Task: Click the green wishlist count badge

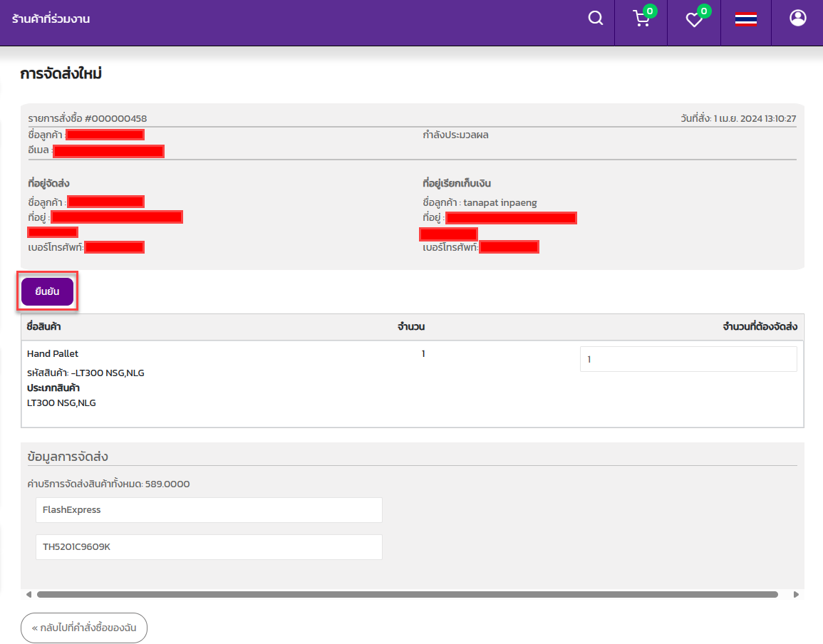Action: coord(703,11)
